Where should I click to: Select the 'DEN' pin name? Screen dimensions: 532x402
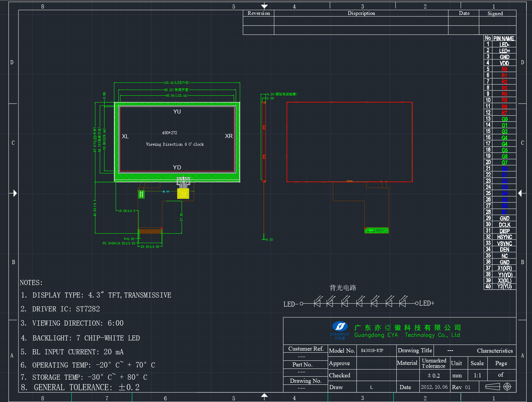[505, 250]
